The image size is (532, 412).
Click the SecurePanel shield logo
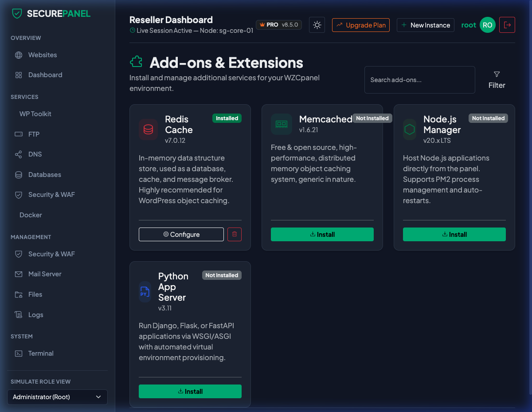[17, 13]
